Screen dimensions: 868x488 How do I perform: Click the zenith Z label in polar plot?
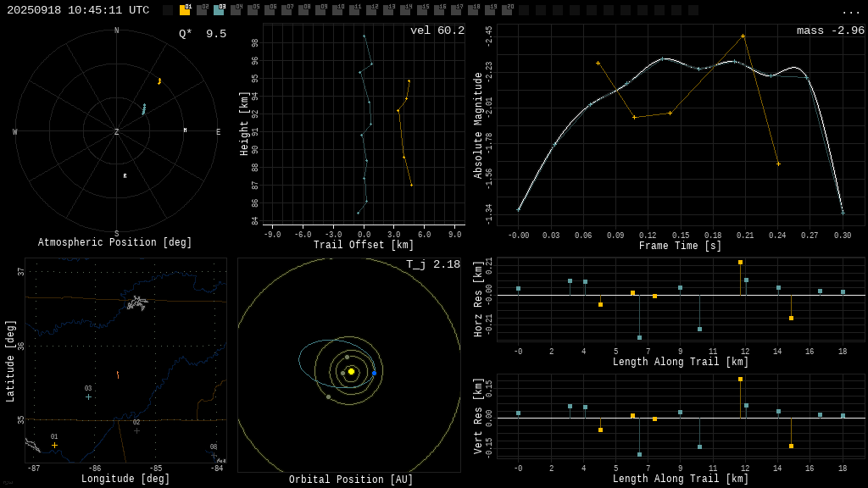point(116,131)
